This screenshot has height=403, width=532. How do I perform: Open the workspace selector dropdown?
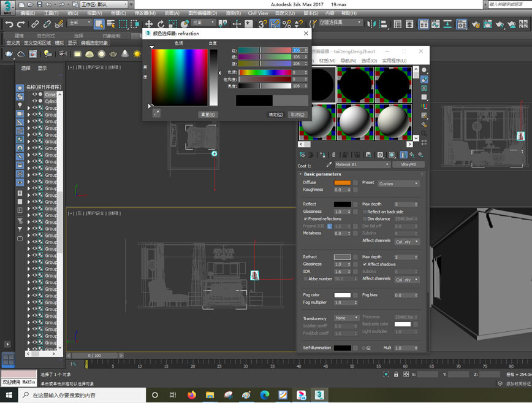[x=104, y=4]
